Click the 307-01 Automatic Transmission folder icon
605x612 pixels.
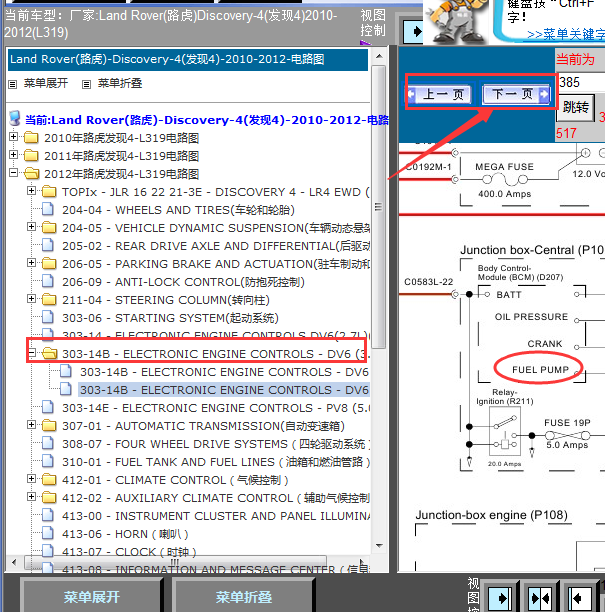pos(49,425)
